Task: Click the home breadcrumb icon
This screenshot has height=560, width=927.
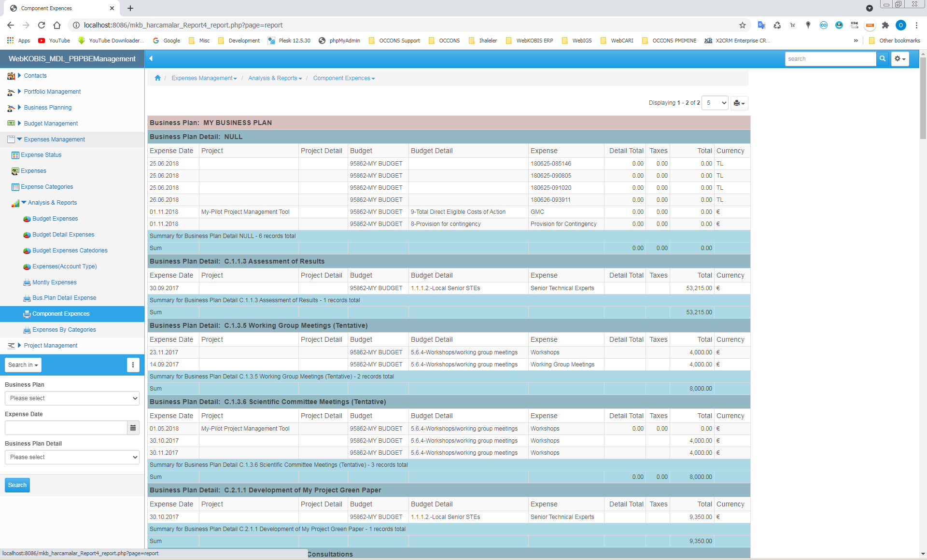Action: coord(157,78)
